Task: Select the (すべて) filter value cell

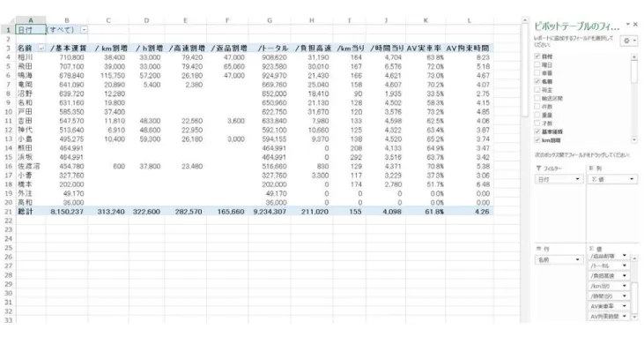Action: click(67, 30)
